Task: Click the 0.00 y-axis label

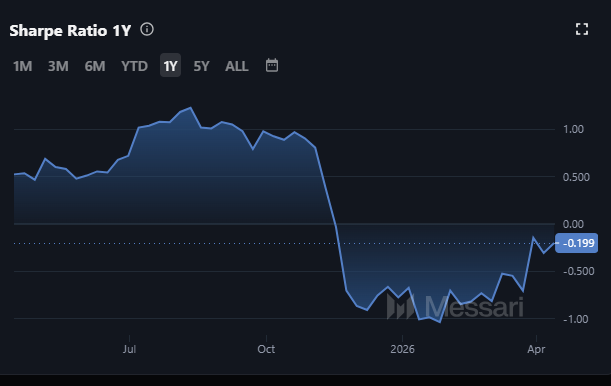Action: 573,224
